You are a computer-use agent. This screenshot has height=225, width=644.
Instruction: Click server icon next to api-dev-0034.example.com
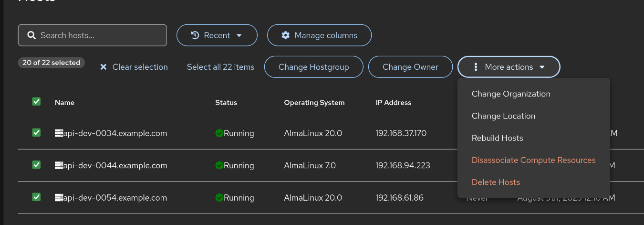coord(59,134)
